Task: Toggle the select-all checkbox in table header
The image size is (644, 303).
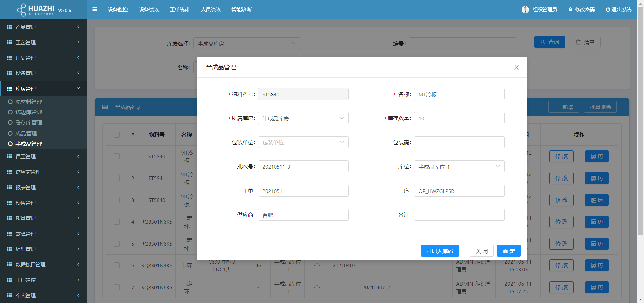Action: (x=117, y=135)
